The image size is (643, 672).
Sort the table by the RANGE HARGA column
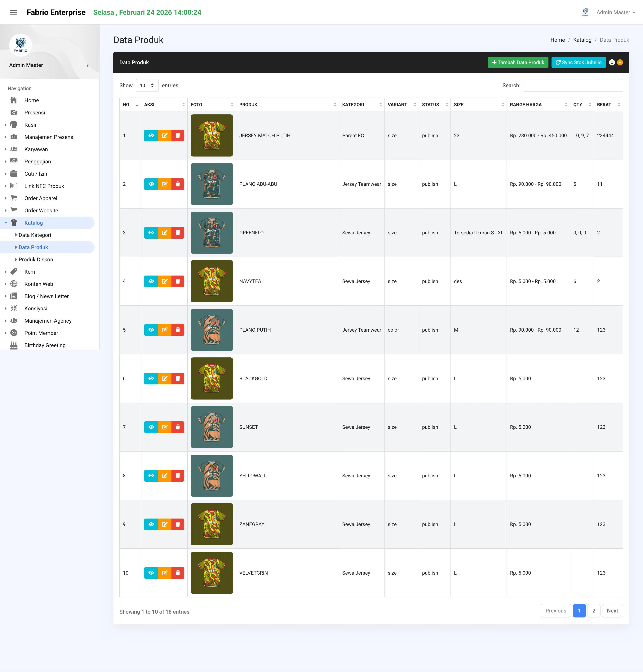[538, 104]
